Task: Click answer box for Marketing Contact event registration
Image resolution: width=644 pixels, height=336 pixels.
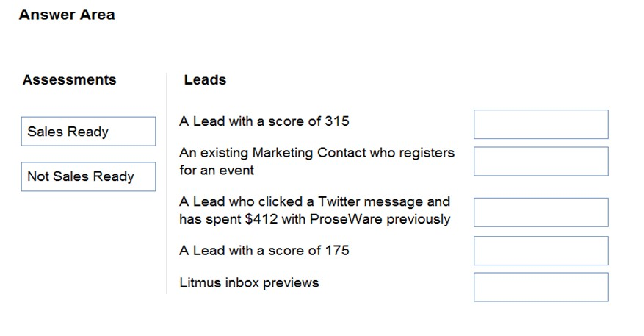Action: (x=541, y=161)
